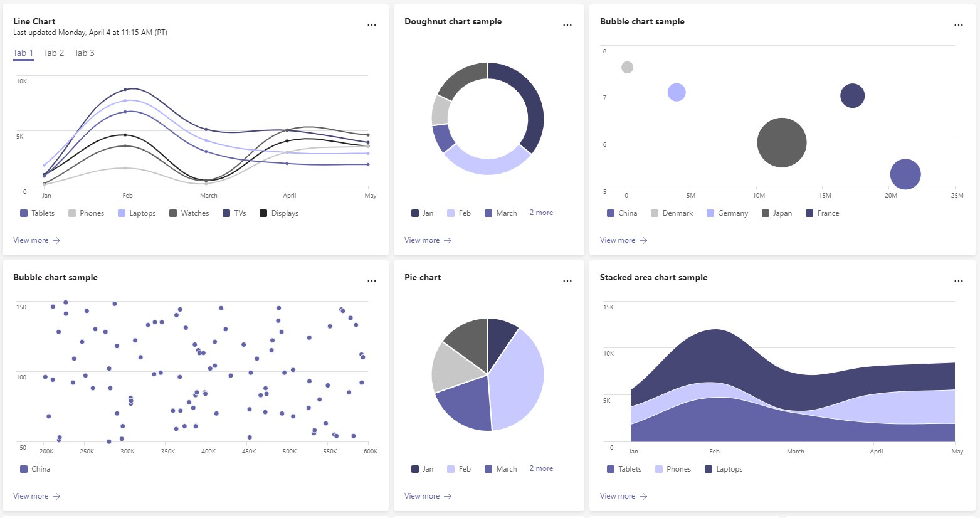Open the Line Chart card's more options menu
The image size is (980, 518).
[x=372, y=25]
